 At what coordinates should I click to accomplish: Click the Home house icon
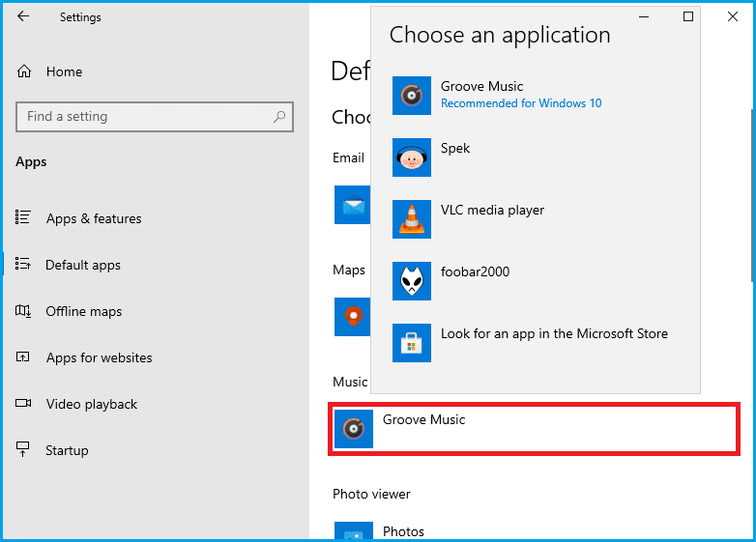click(x=24, y=71)
